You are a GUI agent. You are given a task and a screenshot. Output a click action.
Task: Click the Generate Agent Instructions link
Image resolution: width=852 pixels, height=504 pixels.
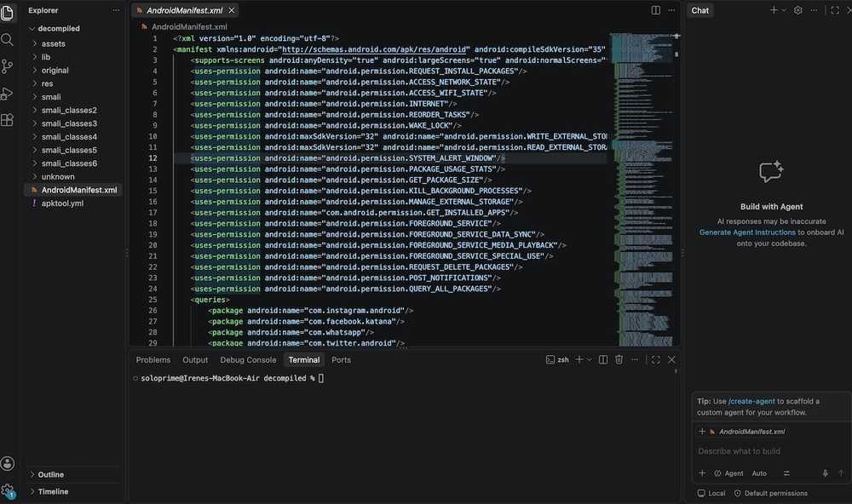pyautogui.click(x=747, y=232)
